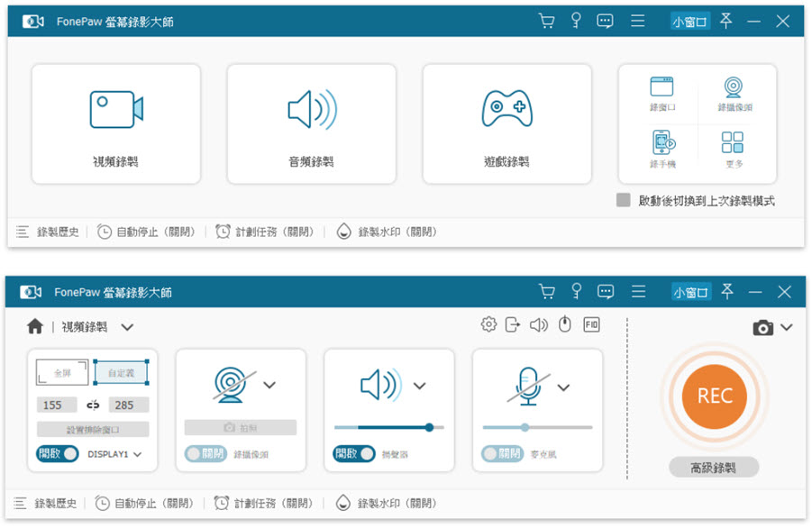Toggle display recording 開啟 switch
812x528 pixels.
click(58, 454)
